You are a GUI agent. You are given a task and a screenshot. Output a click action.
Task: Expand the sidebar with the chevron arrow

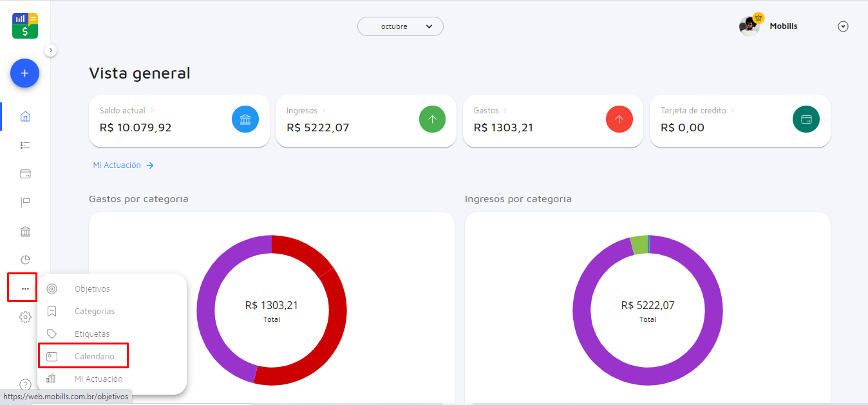point(51,50)
